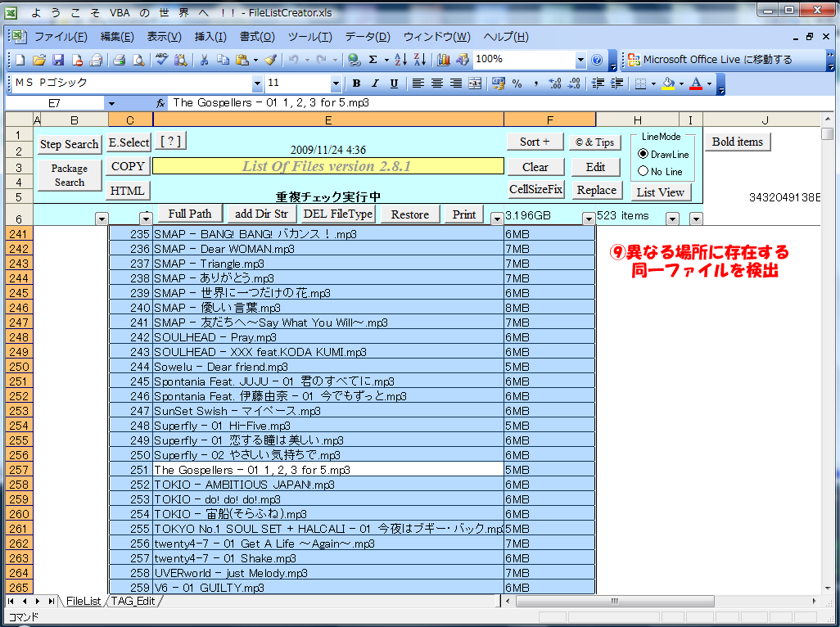This screenshot has width=840, height=627.
Task: Undo the last action with the Undo icon
Action: (x=294, y=60)
